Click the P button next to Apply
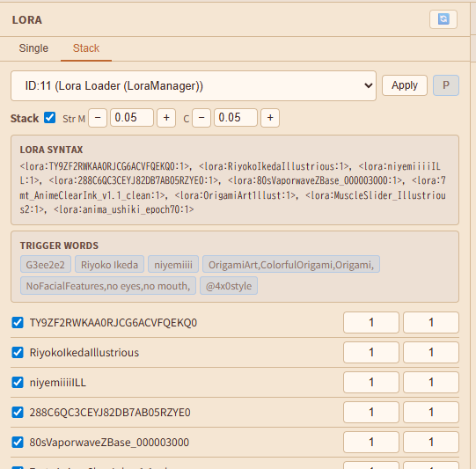The width and height of the screenshot is (476, 469). [x=445, y=85]
